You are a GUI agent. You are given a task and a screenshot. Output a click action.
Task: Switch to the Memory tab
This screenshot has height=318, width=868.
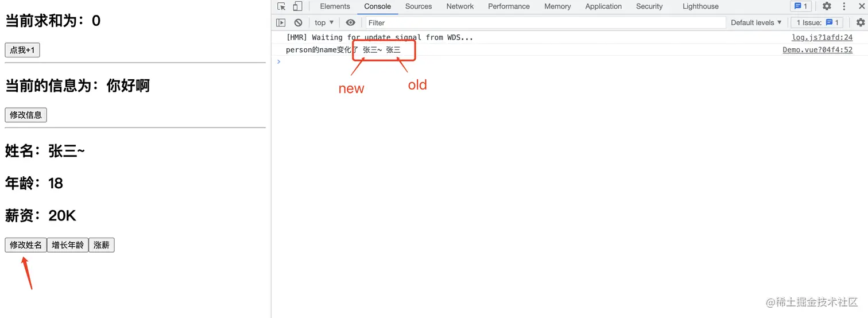click(x=557, y=6)
